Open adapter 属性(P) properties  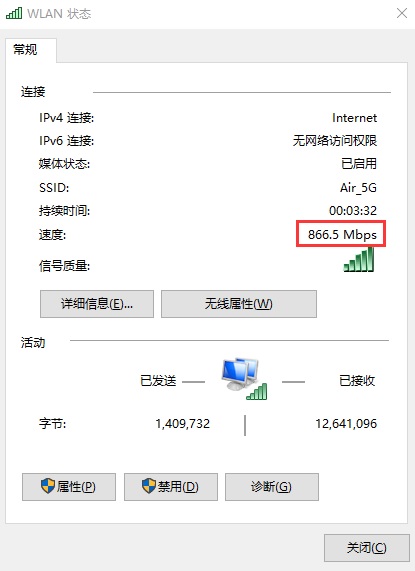[x=69, y=487]
